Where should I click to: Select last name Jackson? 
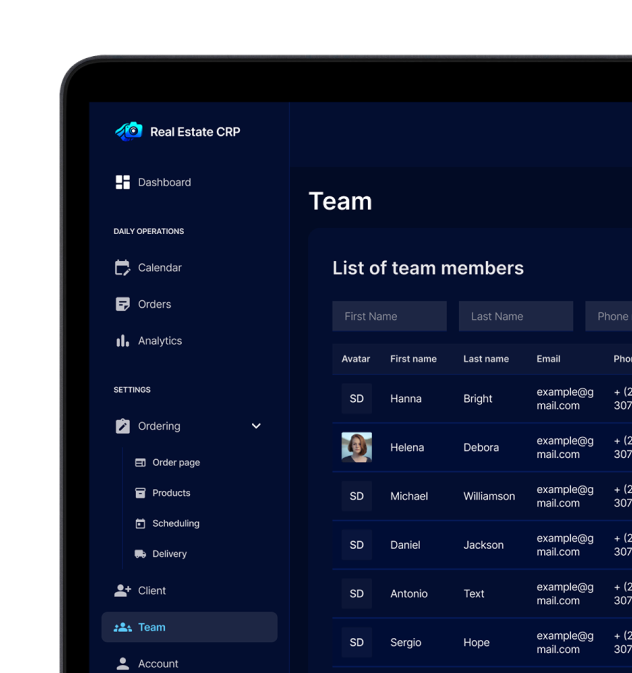coord(483,545)
